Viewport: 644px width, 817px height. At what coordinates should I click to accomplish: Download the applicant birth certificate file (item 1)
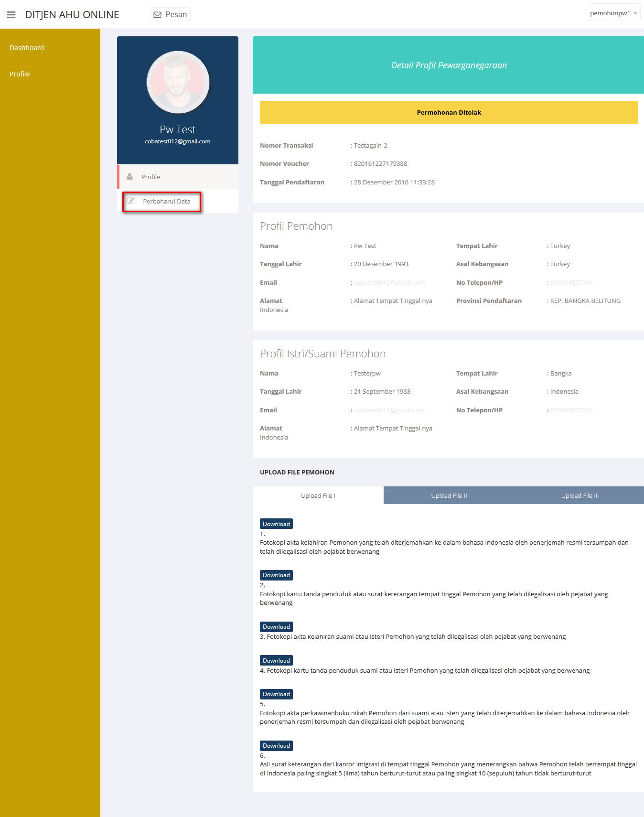[276, 524]
